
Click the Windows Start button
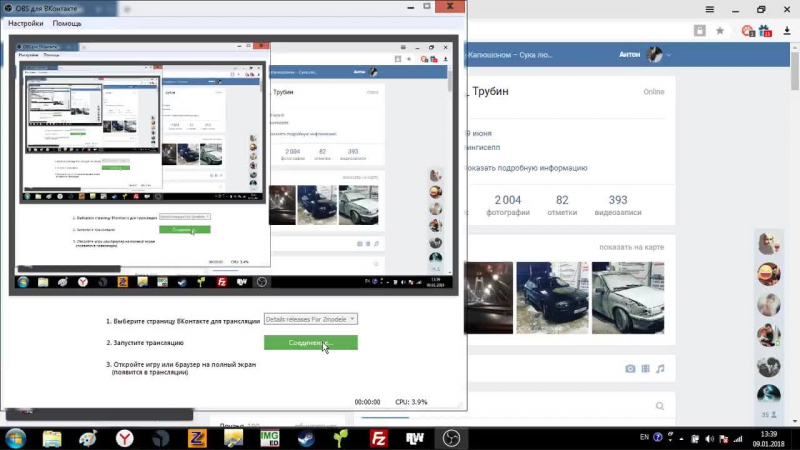(x=16, y=438)
